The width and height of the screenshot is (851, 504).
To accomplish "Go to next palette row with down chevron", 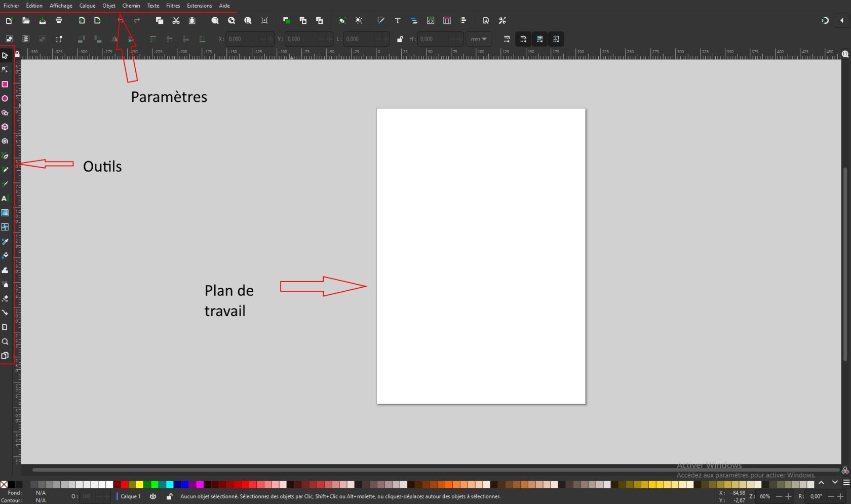I will tap(835, 482).
